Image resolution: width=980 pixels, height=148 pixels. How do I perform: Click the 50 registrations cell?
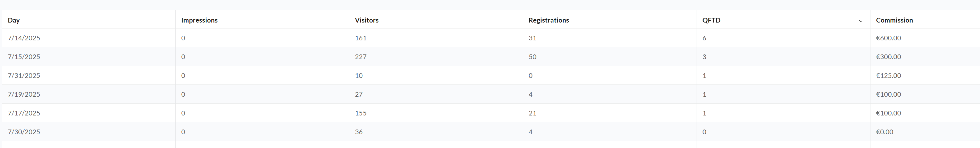pos(532,56)
